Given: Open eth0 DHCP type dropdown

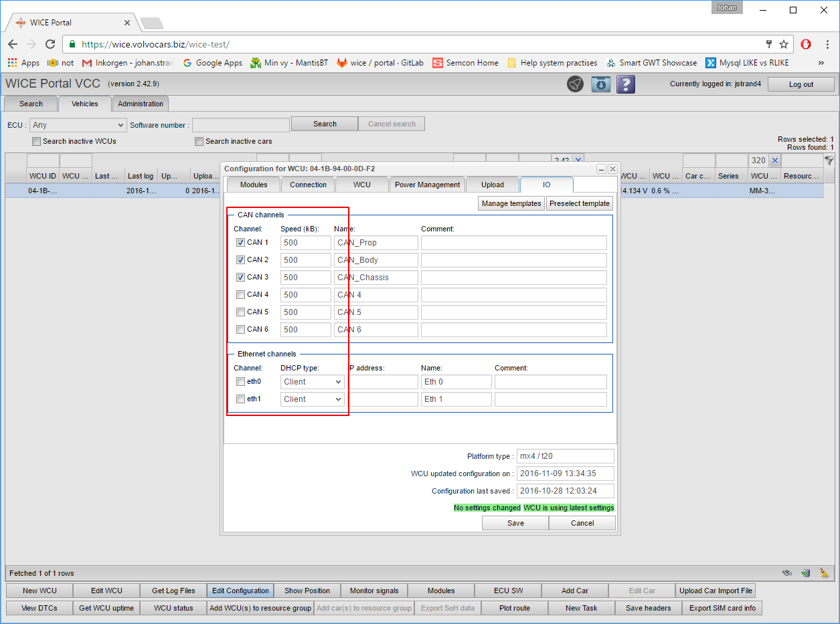Looking at the screenshot, I should tap(313, 382).
